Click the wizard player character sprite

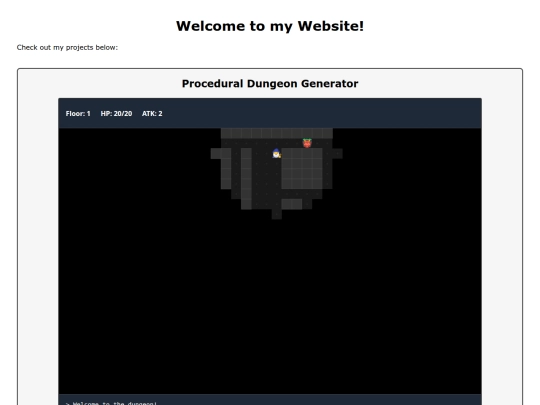click(277, 153)
